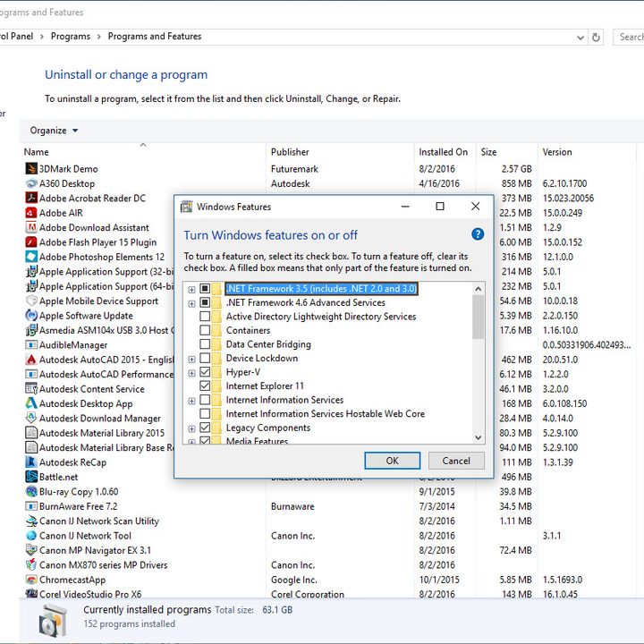Click the 3DMark Demo program icon
644x644 pixels.
(31, 168)
